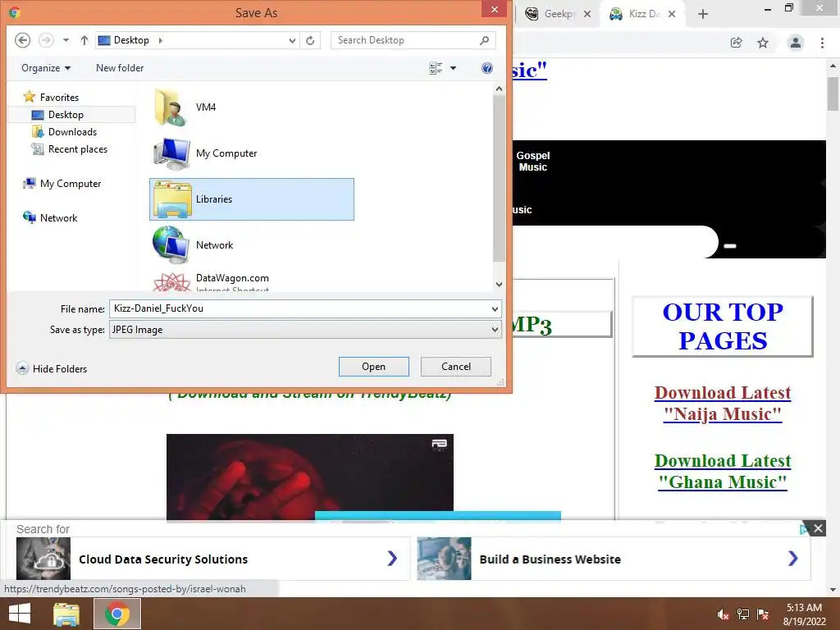The height and width of the screenshot is (630, 840).
Task: Refresh the Desktop folder view
Action: 310,40
